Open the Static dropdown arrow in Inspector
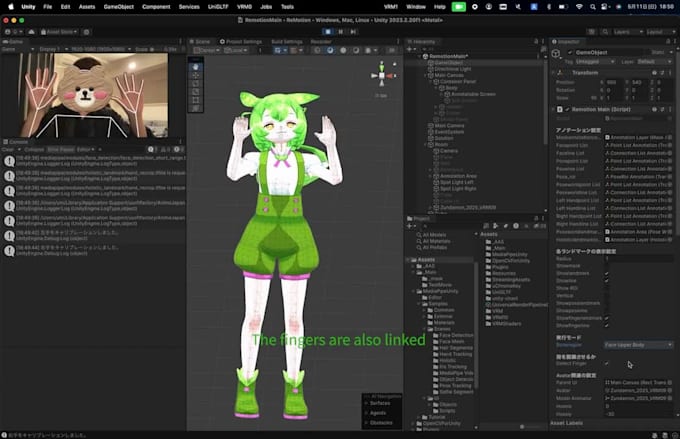Viewport: 680px width, 439px height. pos(670,52)
